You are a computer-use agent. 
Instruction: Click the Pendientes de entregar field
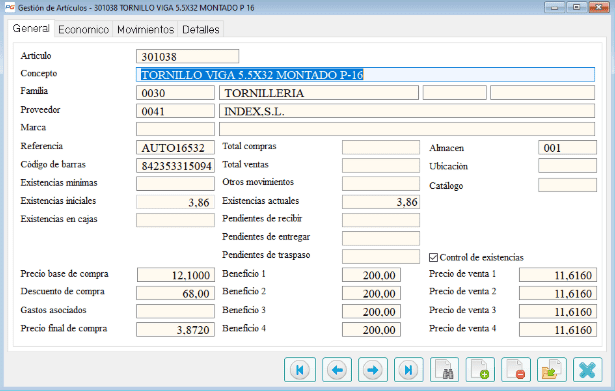381,238
